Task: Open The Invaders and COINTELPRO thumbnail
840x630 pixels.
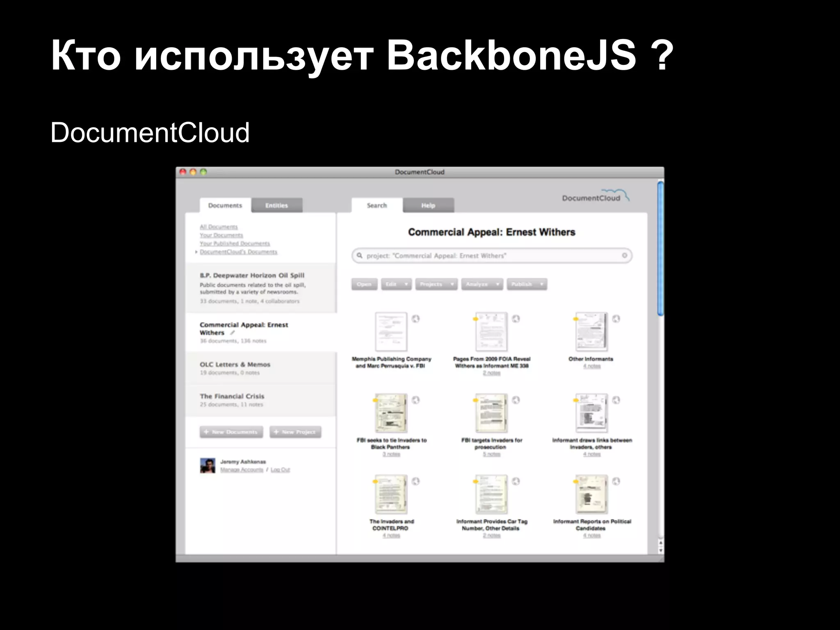Action: [391, 494]
